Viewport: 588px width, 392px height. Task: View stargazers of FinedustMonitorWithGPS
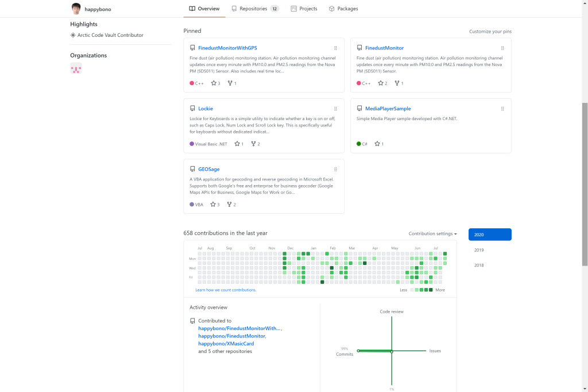216,83
